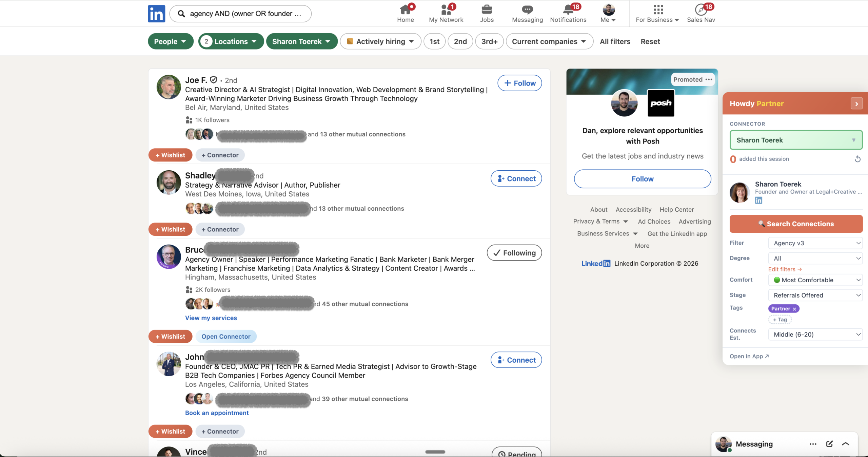
Task: Open the Sales Nav compass icon
Action: [x=701, y=9]
